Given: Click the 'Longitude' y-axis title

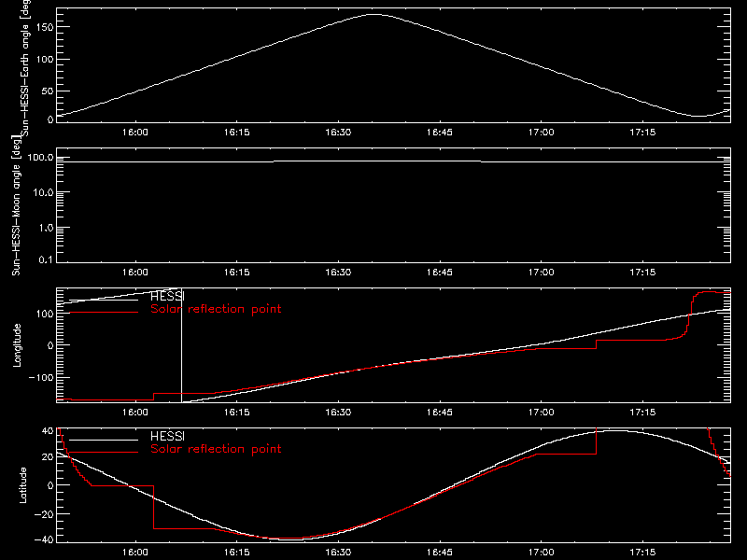Looking at the screenshot, I should pos(17,345).
